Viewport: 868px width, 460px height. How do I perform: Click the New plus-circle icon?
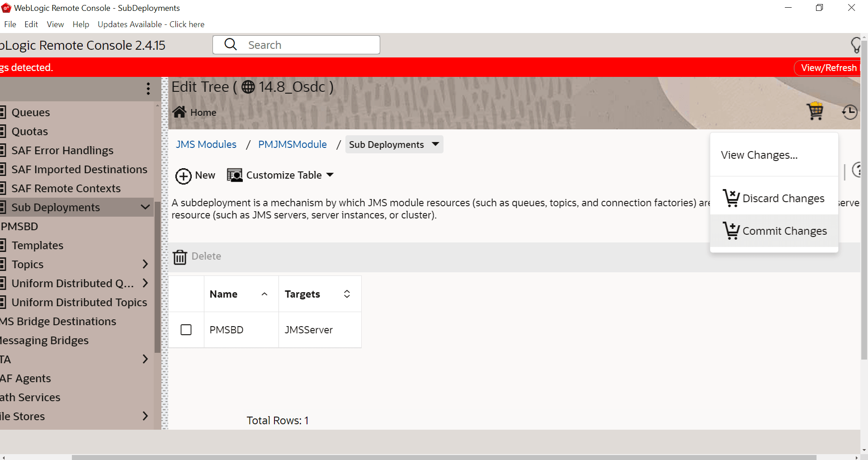[x=183, y=176]
